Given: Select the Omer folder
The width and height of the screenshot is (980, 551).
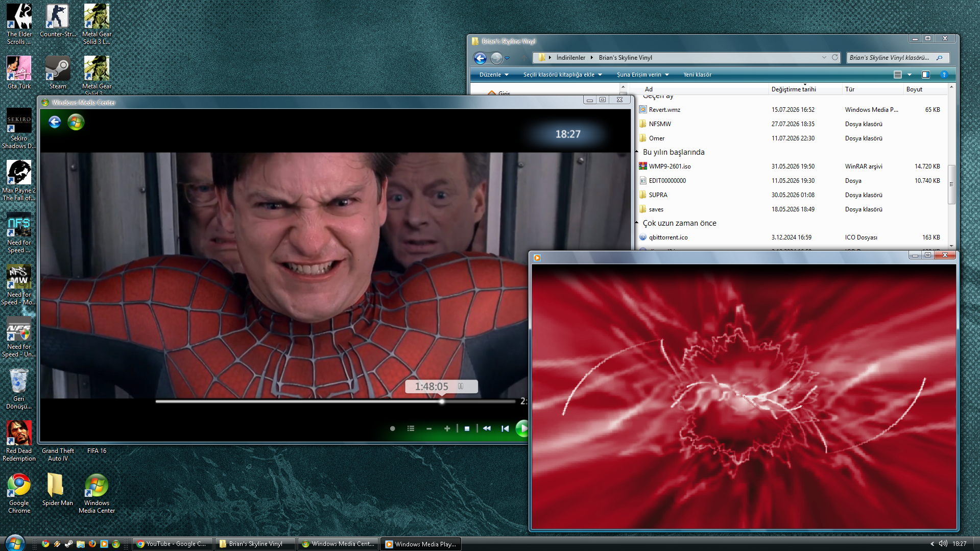Looking at the screenshot, I should coord(790,138).
